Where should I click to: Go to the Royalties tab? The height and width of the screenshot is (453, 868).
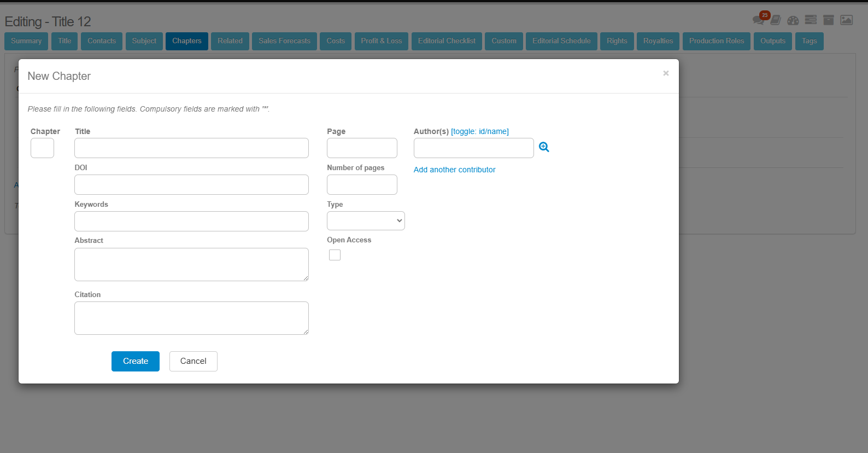pyautogui.click(x=658, y=41)
